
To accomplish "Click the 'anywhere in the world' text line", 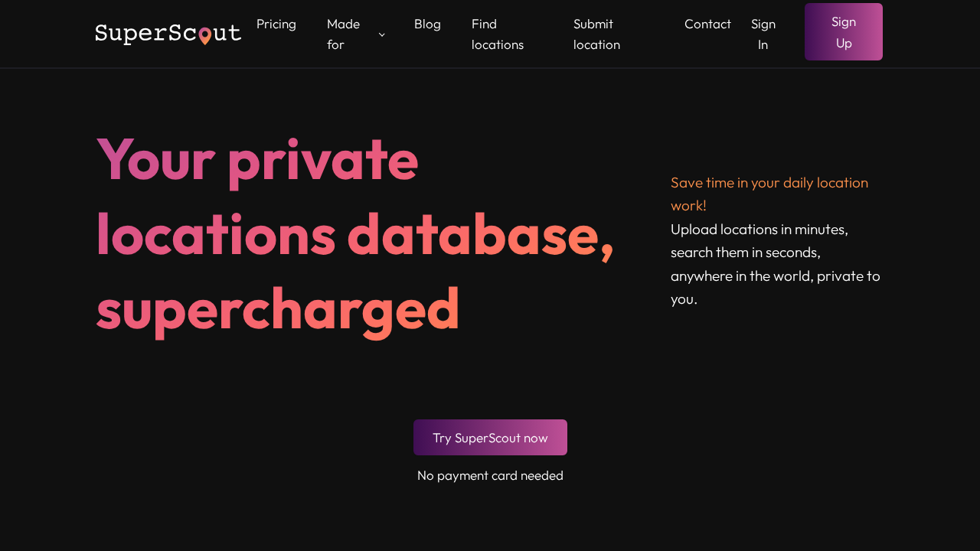I will pyautogui.click(x=775, y=275).
